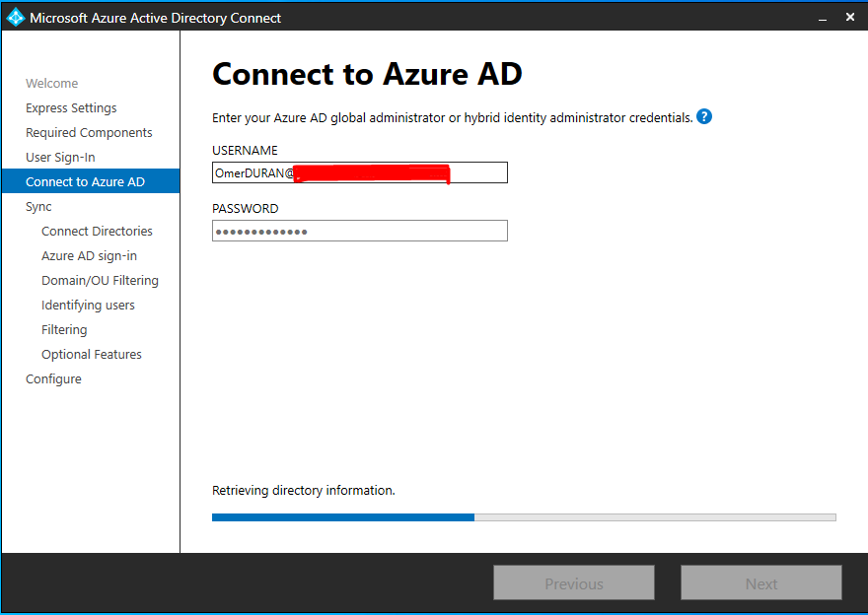Open Domain/OU Filtering substep

click(100, 281)
